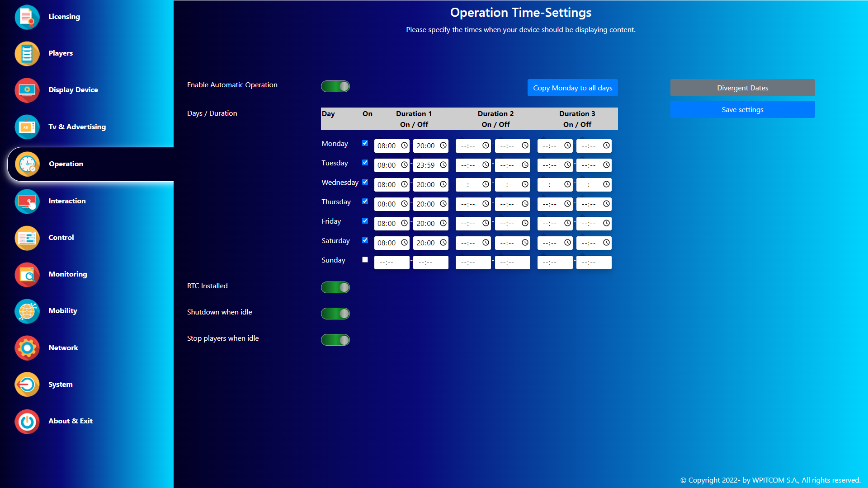
Task: Switch to the Mobility section
Action: coord(63,311)
